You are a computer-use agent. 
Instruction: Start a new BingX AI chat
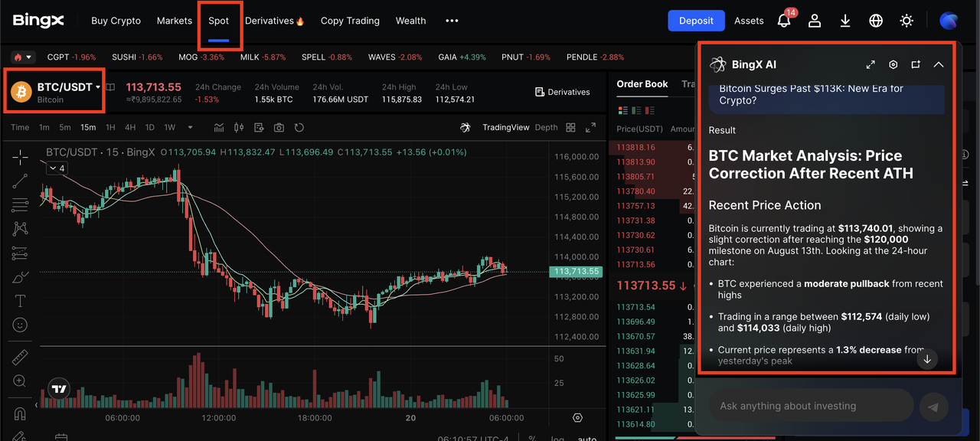point(916,65)
